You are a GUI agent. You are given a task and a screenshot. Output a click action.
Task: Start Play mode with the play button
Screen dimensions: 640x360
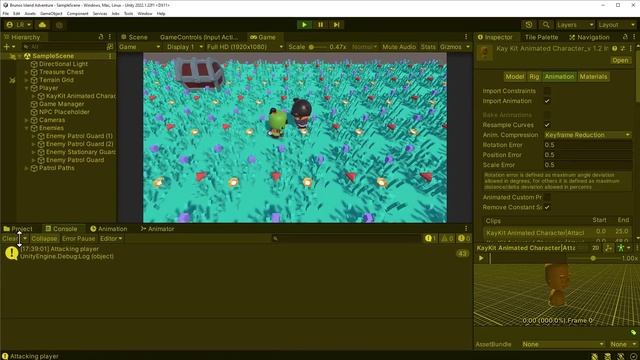(304, 25)
